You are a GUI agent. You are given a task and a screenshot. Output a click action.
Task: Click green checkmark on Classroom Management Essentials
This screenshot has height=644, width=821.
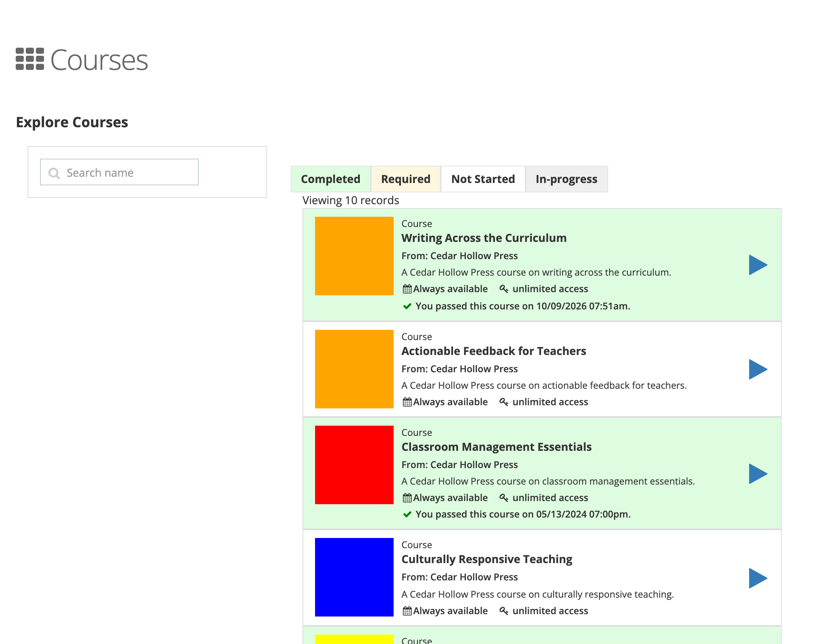407,514
